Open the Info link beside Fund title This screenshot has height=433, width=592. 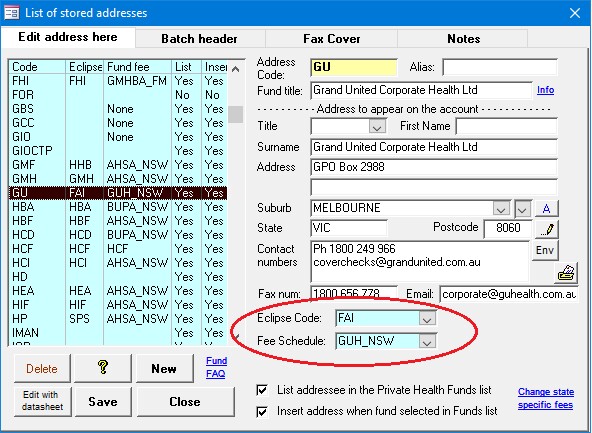[545, 90]
